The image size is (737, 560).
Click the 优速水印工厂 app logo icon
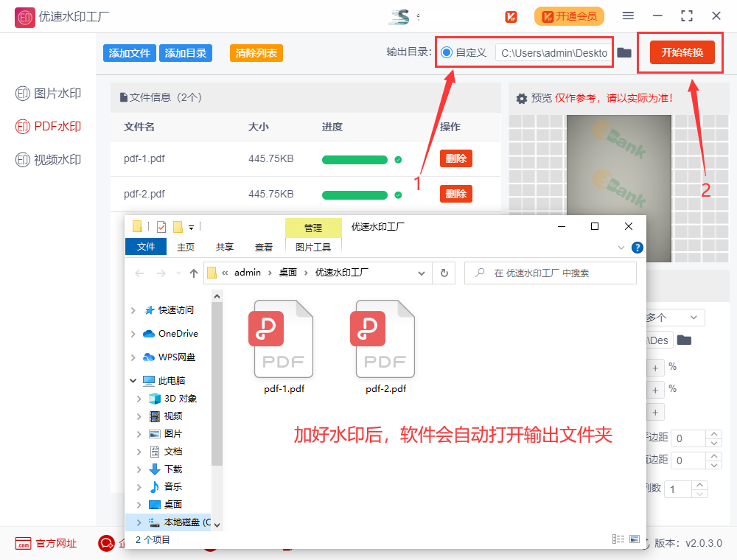click(x=24, y=18)
